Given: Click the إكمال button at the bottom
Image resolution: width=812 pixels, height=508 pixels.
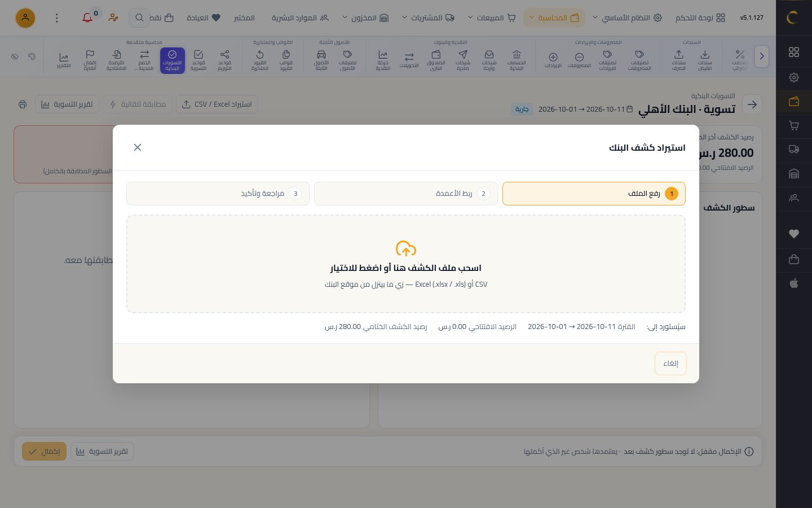Looking at the screenshot, I should pos(44,452).
